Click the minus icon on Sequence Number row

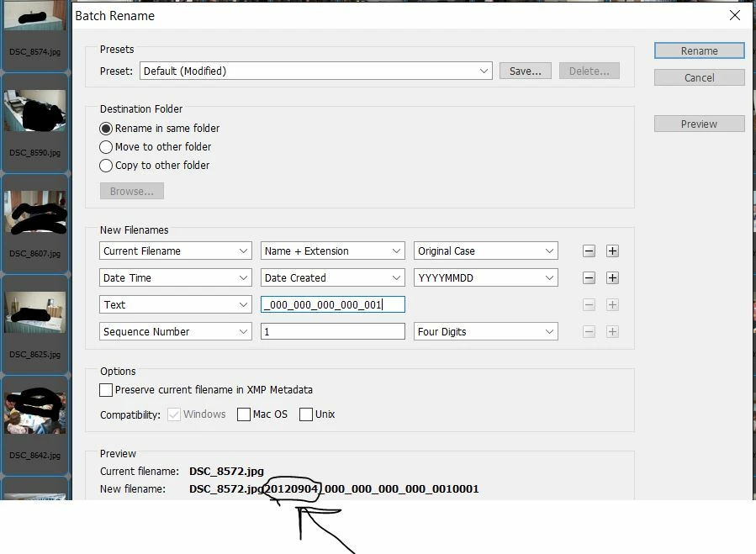point(589,332)
